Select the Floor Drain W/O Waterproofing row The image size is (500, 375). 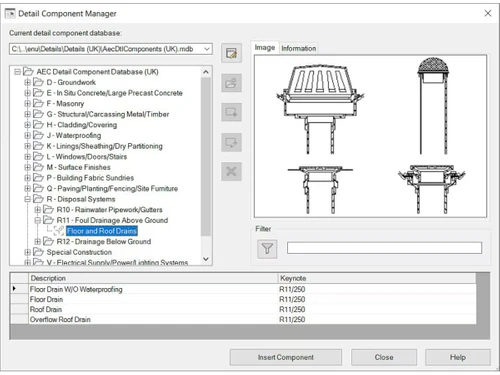243,289
